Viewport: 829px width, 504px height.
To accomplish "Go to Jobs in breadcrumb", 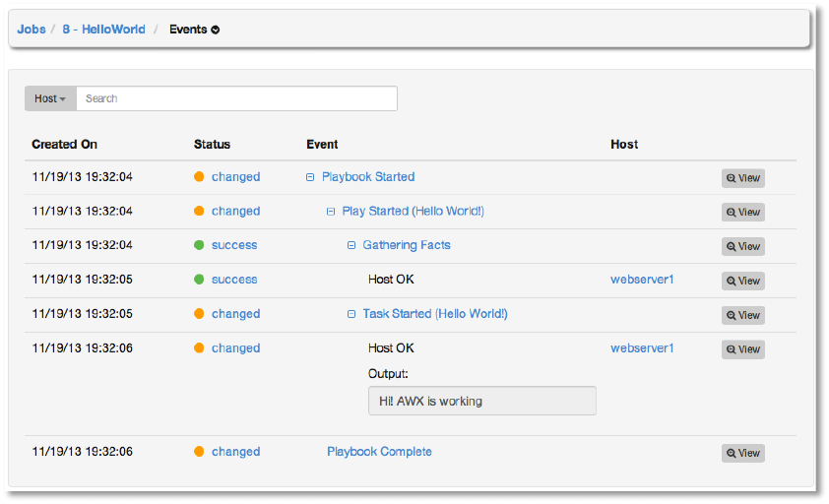I will point(32,30).
